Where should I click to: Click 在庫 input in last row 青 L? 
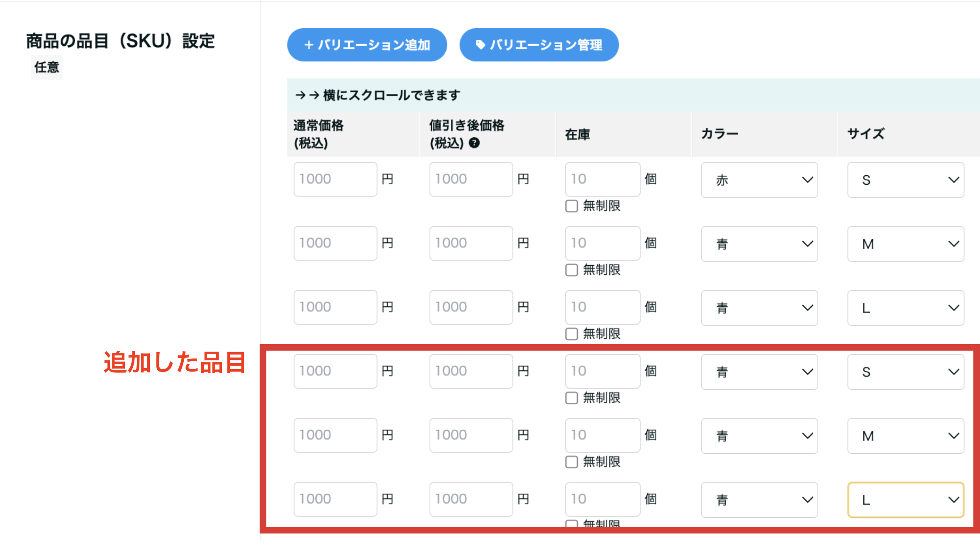(603, 499)
